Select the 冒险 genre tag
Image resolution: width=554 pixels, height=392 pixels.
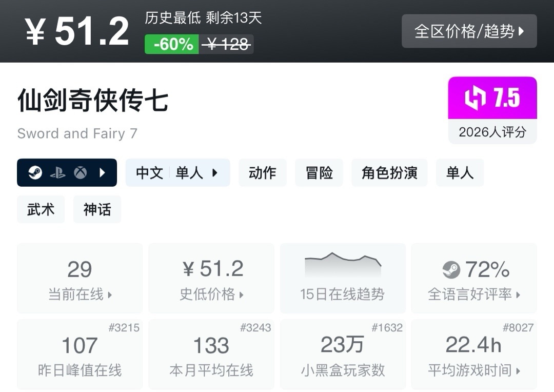[319, 172]
